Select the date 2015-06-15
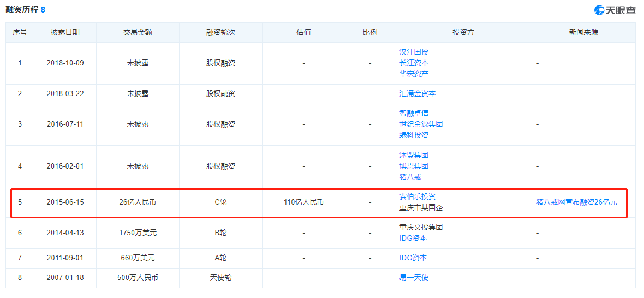This screenshot has height=298, width=644. (x=65, y=202)
